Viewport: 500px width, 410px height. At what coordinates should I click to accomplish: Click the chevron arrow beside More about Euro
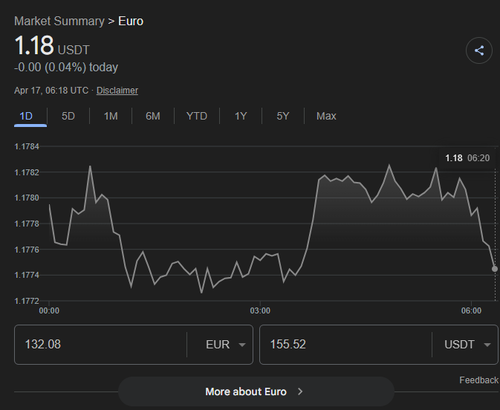(300, 391)
